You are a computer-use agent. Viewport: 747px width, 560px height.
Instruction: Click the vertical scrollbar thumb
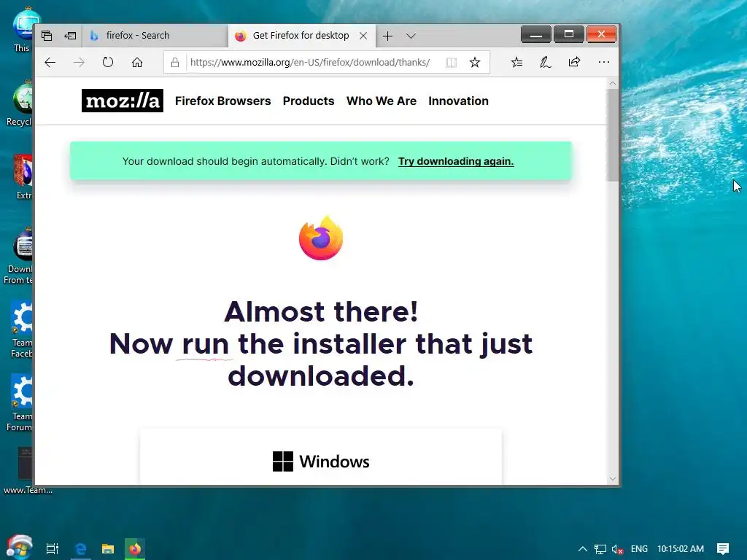[x=613, y=135]
